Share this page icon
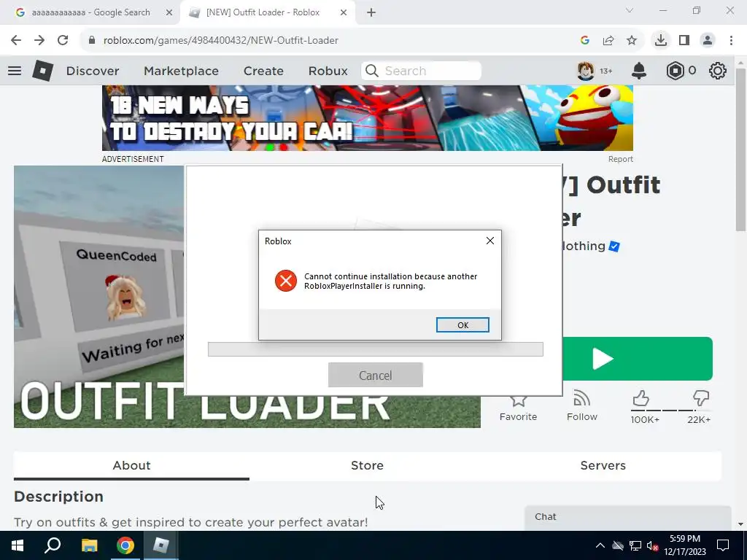The width and height of the screenshot is (747, 560). click(608, 41)
